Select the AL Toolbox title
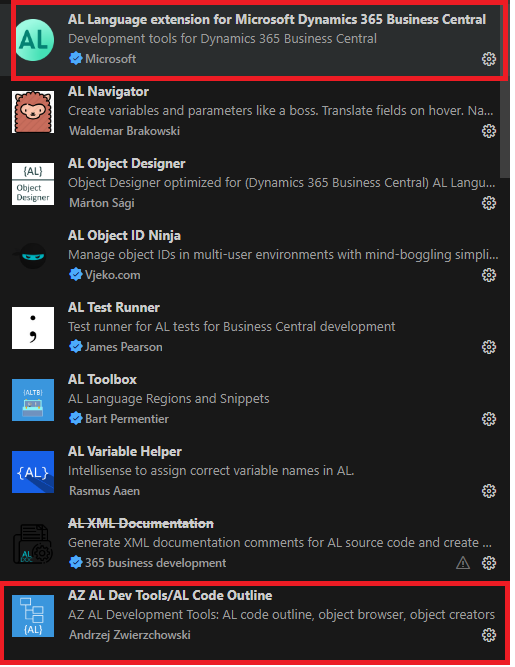This screenshot has width=515, height=667. [x=102, y=379]
